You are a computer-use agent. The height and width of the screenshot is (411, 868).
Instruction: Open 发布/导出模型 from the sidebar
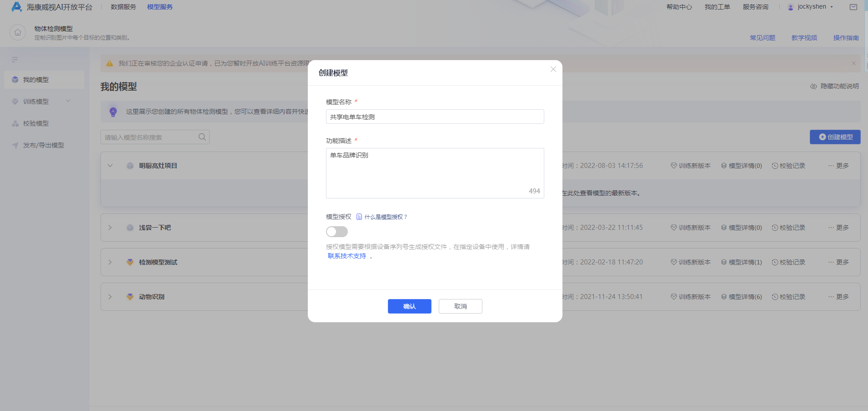(43, 145)
